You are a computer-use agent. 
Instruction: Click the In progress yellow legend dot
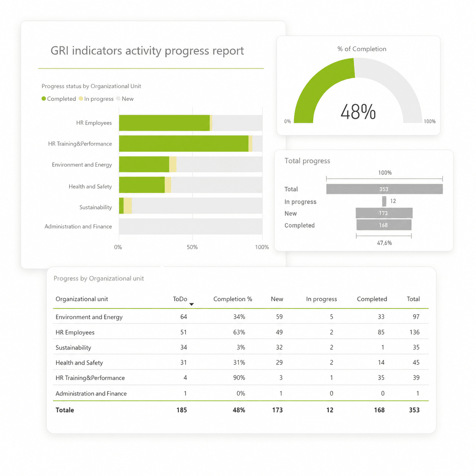coord(81,99)
